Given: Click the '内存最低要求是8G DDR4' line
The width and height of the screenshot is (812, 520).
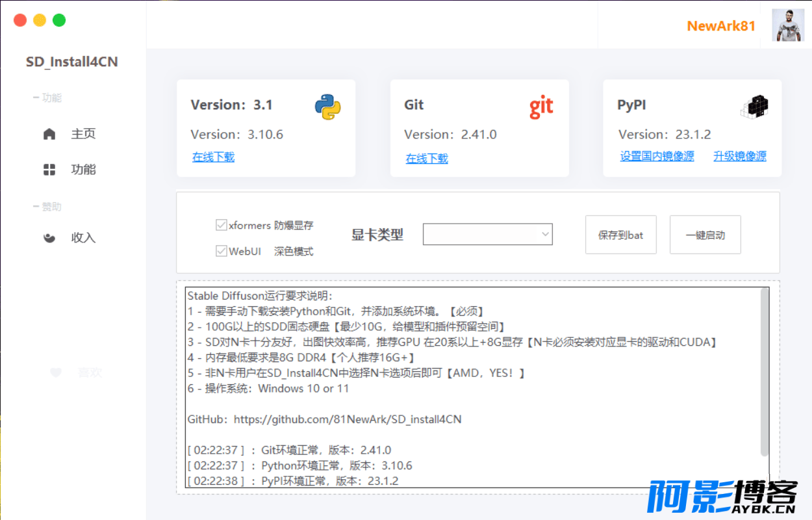Looking at the screenshot, I should (x=301, y=357).
